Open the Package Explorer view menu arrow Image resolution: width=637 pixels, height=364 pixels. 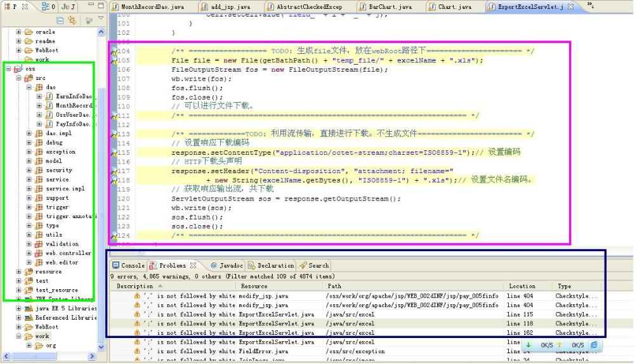click(101, 18)
